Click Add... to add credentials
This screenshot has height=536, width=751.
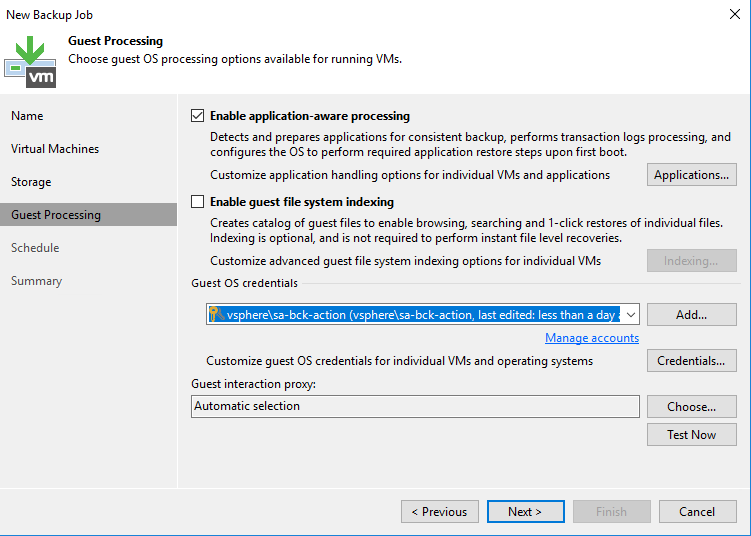tap(692, 315)
